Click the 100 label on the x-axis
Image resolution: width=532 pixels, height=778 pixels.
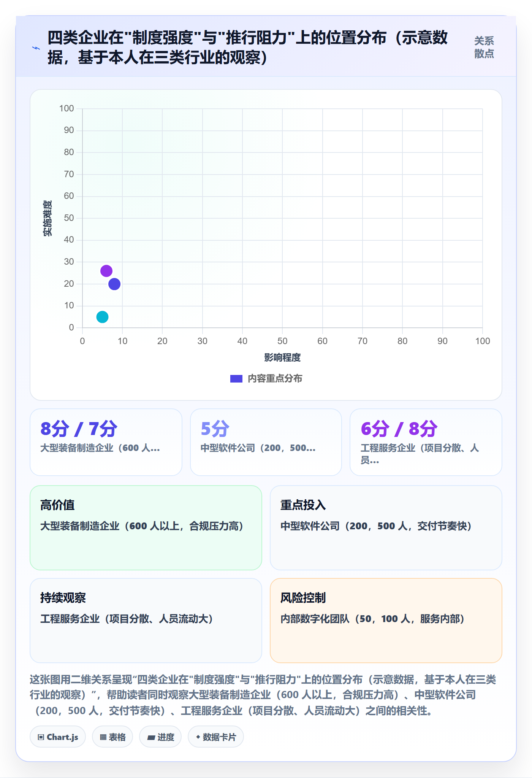483,341
